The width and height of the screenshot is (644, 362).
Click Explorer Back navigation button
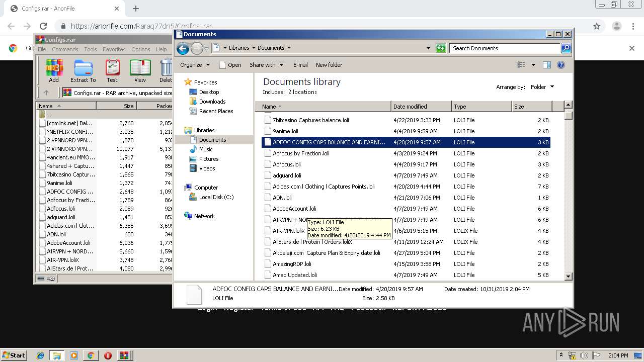point(183,48)
